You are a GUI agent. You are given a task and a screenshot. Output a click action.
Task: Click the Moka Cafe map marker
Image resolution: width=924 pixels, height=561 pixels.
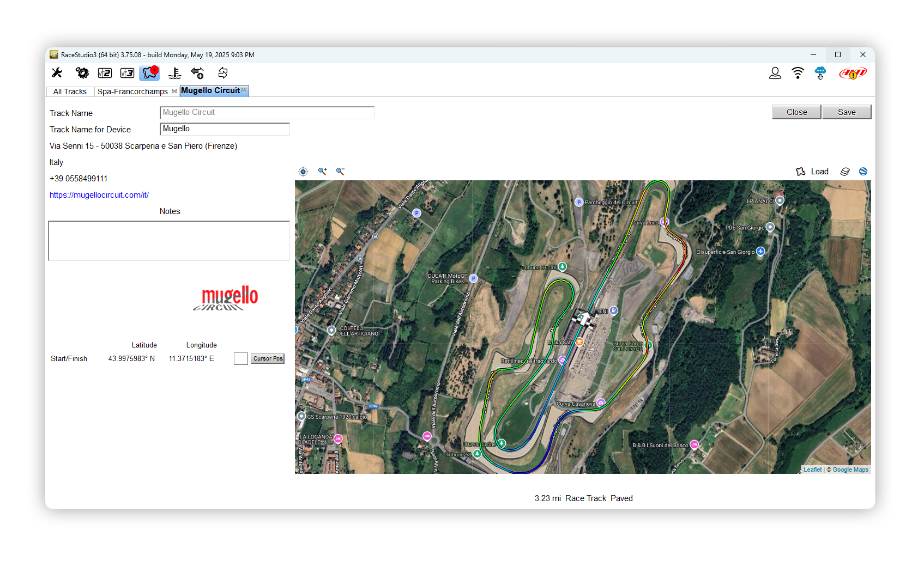point(579,342)
